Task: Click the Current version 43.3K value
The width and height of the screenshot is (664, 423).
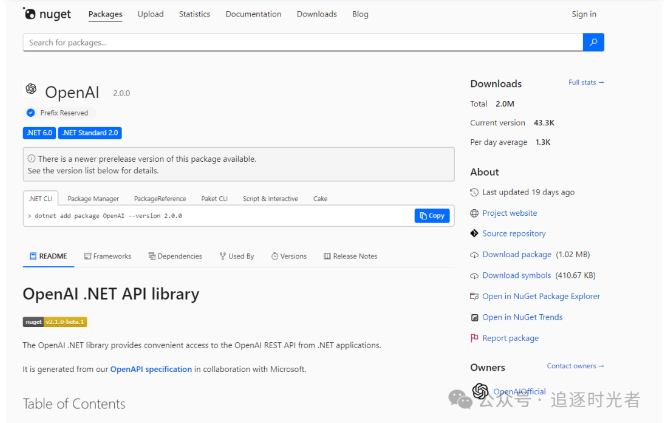Action: point(544,123)
